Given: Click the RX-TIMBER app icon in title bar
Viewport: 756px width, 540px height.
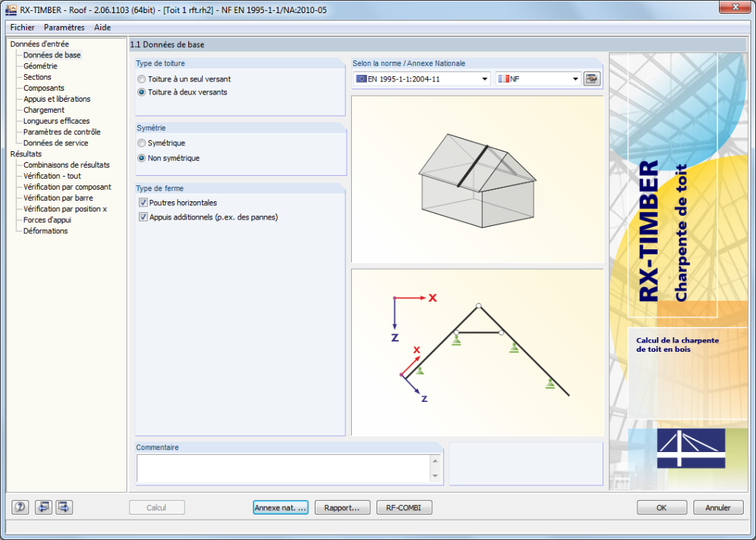Looking at the screenshot, I should click(x=11, y=9).
